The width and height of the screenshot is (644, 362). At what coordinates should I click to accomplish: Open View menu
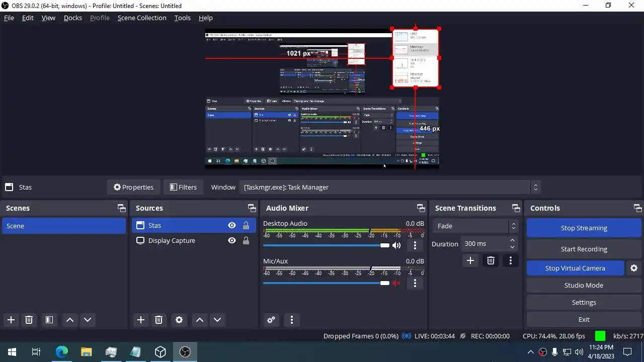coord(48,18)
